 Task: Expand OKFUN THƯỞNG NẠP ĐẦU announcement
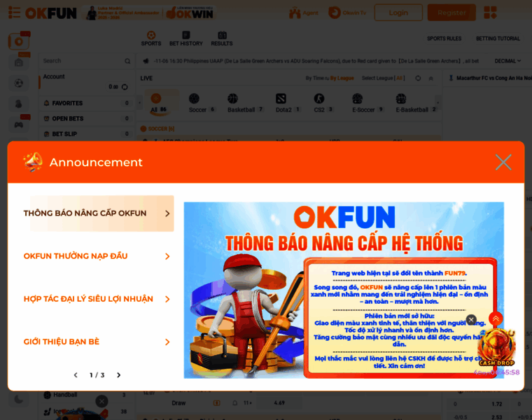97,256
